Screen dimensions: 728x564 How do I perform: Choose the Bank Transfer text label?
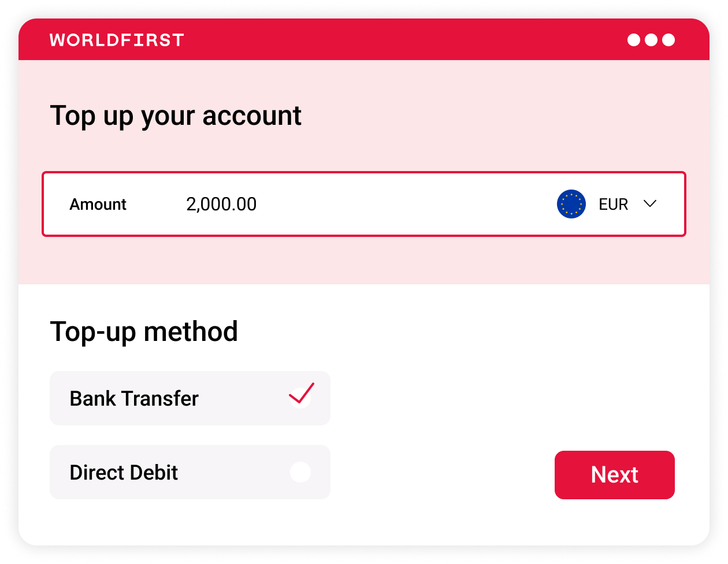coord(134,399)
